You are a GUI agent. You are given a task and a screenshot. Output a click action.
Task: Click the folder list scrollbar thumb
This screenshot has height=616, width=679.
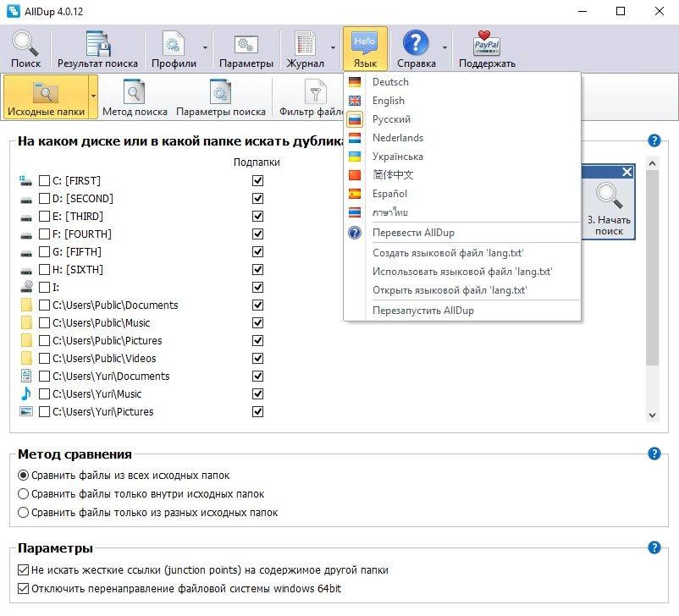pyautogui.click(x=652, y=267)
